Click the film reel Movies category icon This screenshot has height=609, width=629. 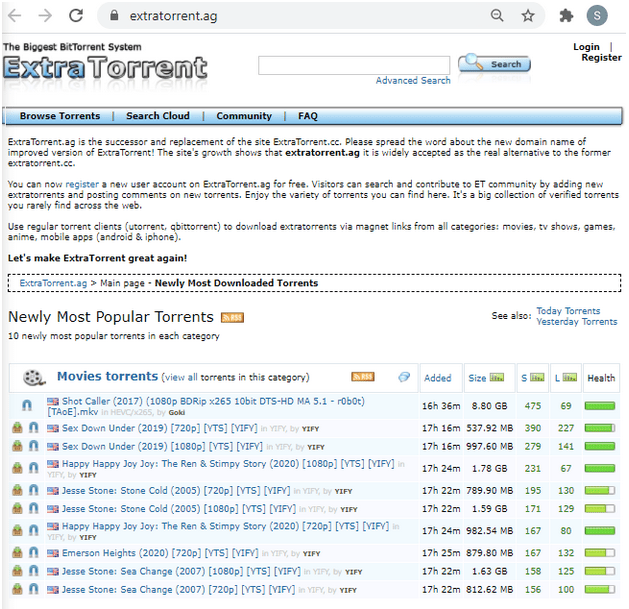pyautogui.click(x=34, y=378)
